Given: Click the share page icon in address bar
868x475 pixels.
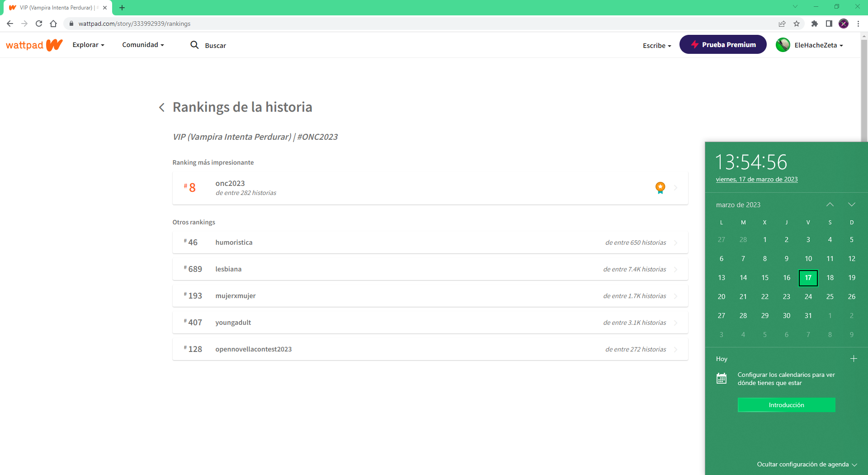Looking at the screenshot, I should tap(782, 24).
